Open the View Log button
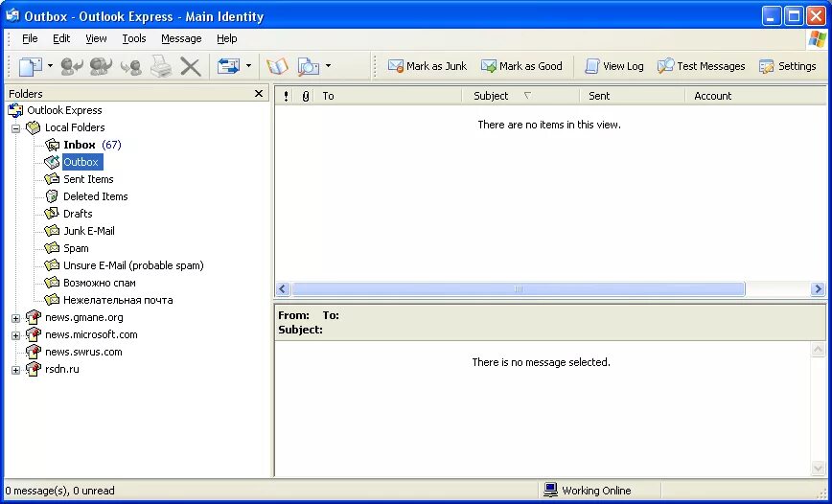Image resolution: width=832 pixels, height=504 pixels. (613, 66)
